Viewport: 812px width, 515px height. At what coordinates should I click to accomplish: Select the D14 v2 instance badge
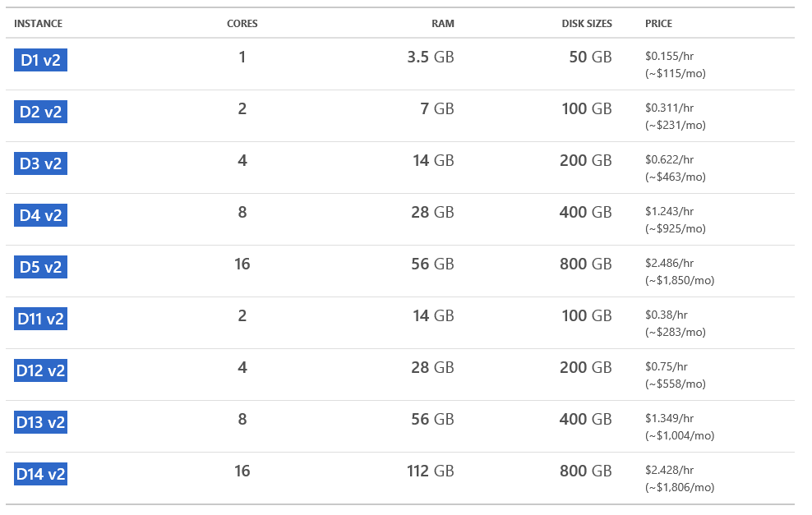click(x=40, y=474)
